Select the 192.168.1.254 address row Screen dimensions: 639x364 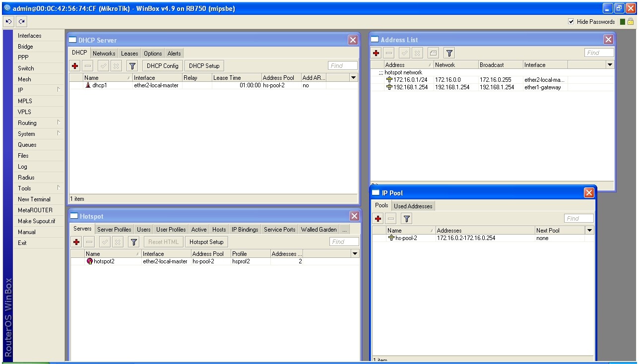[x=492, y=87]
